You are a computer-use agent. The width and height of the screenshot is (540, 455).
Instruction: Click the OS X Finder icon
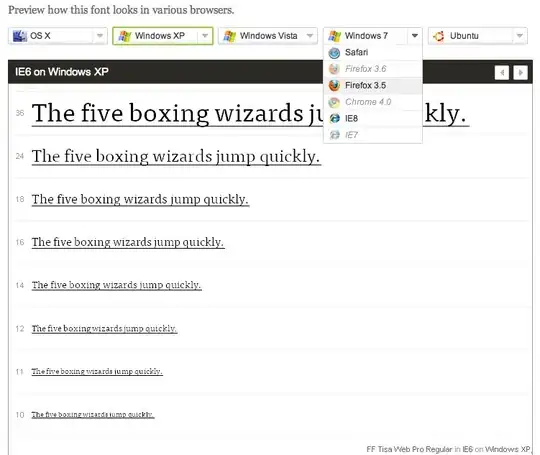point(20,36)
